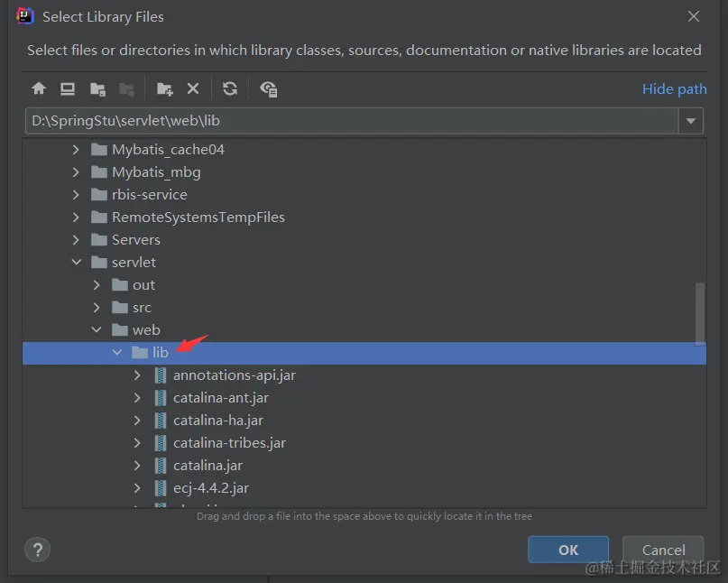This screenshot has height=583, width=728.
Task: Collapse the servlet folder
Action: (x=77, y=263)
